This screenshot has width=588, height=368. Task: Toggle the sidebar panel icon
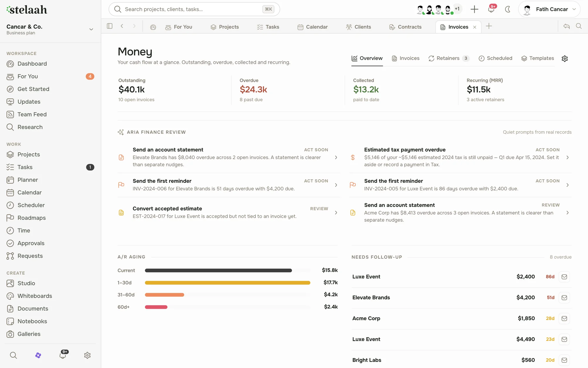coord(110,26)
